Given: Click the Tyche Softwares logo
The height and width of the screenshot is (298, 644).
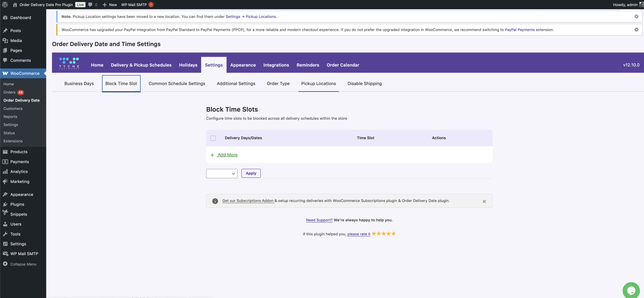Looking at the screenshot, I should point(69,63).
